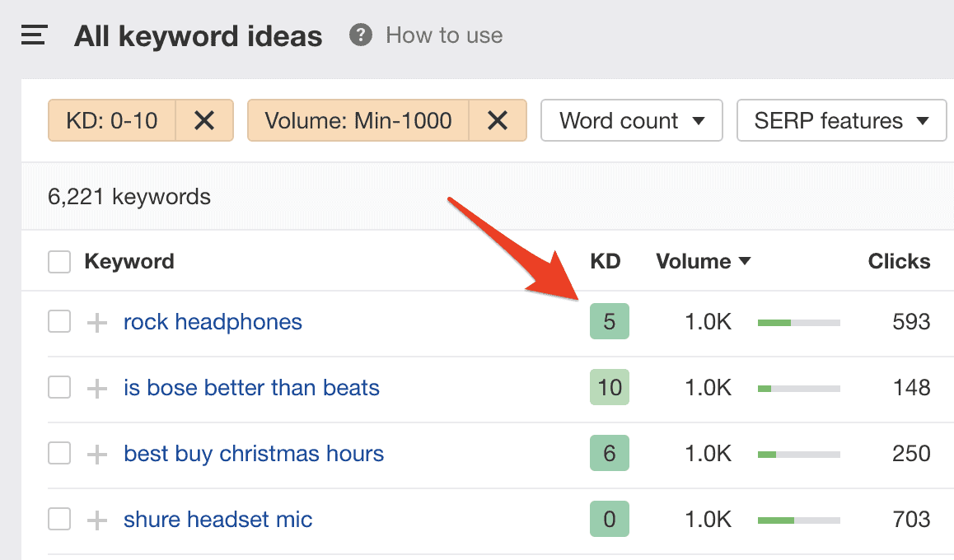Screen dimensions: 954x560
Task: Add rock headphones to list with plus
Action: point(97,323)
